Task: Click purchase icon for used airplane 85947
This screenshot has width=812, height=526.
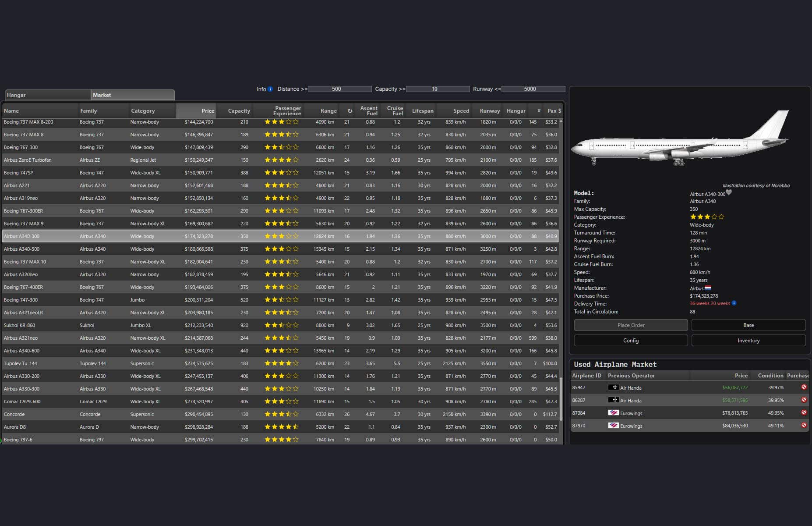Action: click(804, 387)
